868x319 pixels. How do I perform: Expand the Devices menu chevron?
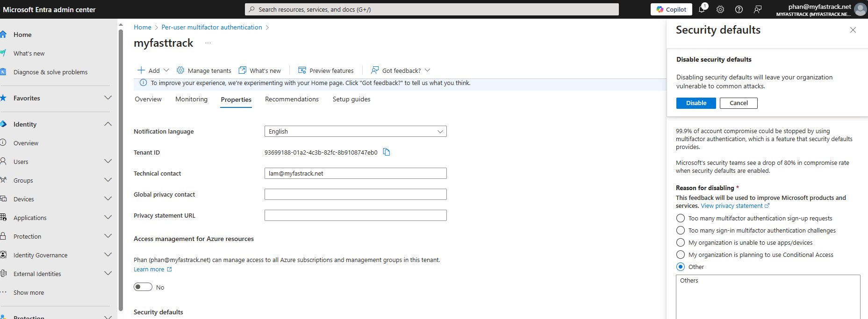click(x=108, y=198)
